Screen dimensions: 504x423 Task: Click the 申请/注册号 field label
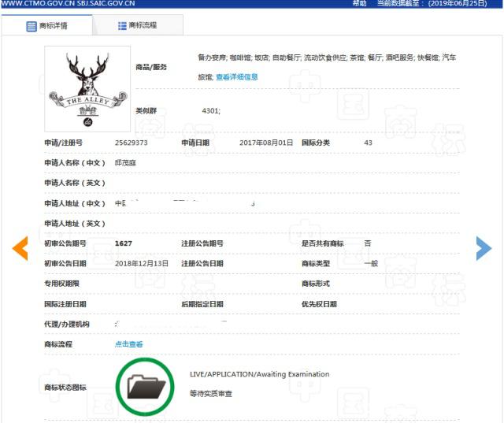coord(63,143)
